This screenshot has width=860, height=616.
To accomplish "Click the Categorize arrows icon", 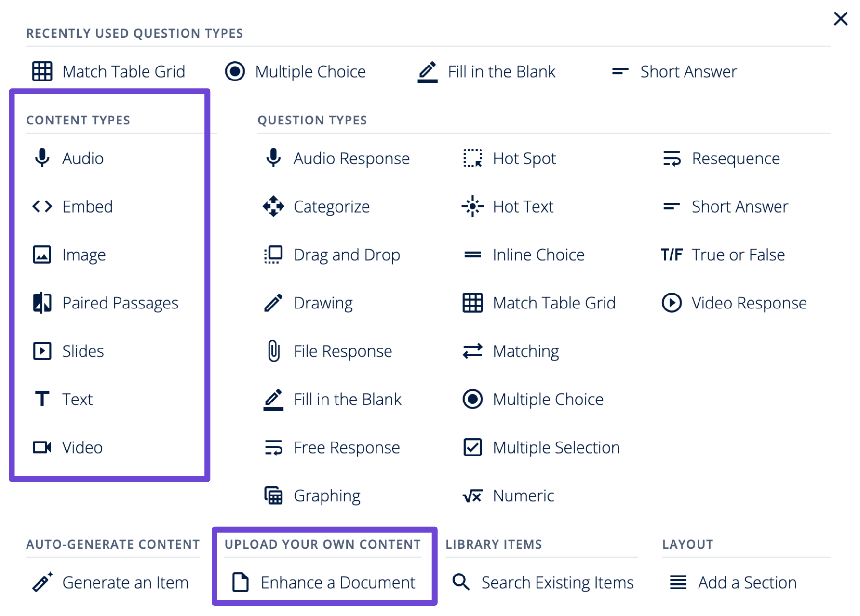I will pos(273,206).
